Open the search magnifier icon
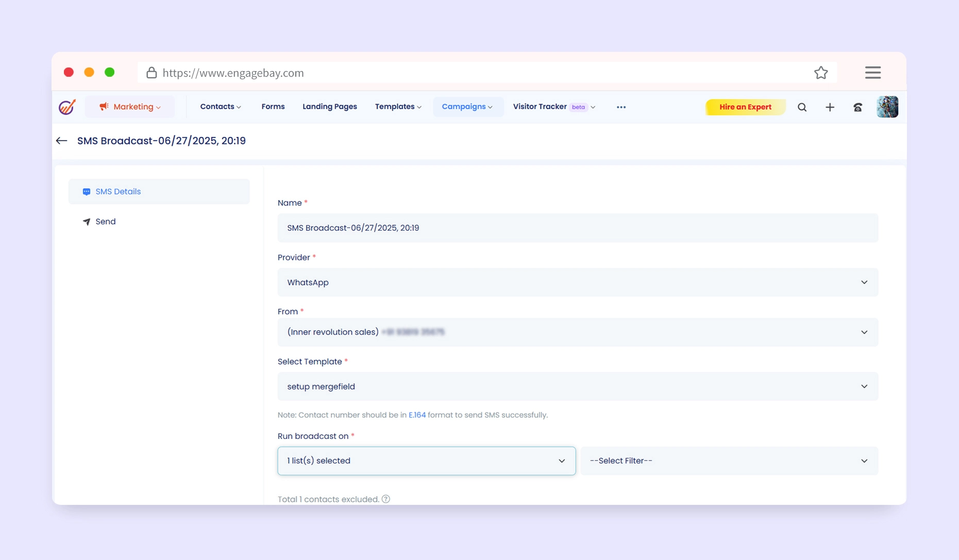The height and width of the screenshot is (560, 959). pos(802,107)
